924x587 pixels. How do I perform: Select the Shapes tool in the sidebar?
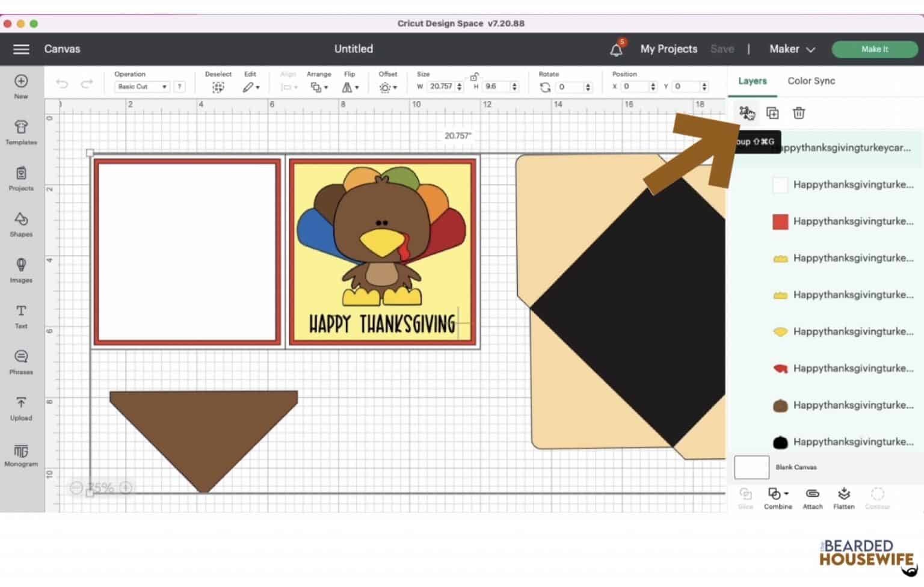pos(21,226)
